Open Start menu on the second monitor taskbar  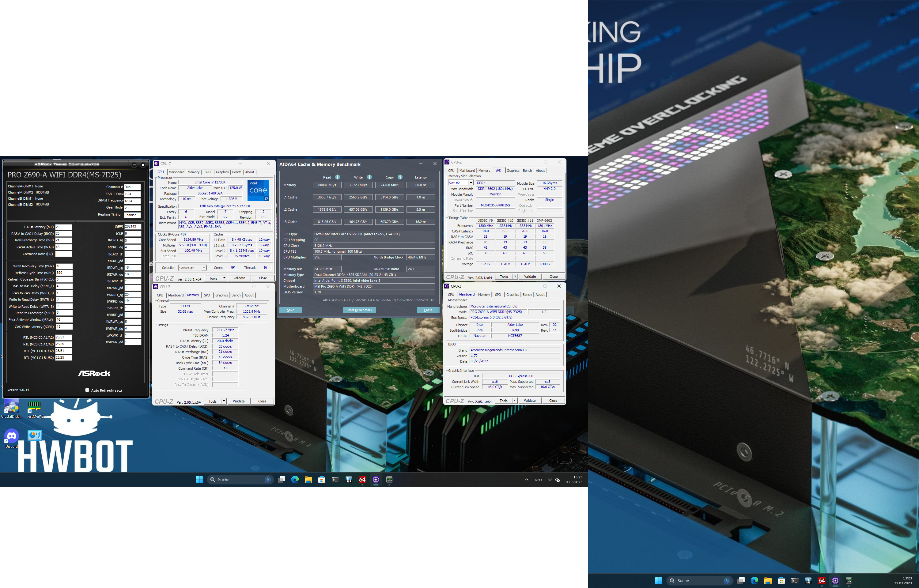pyautogui.click(x=659, y=581)
